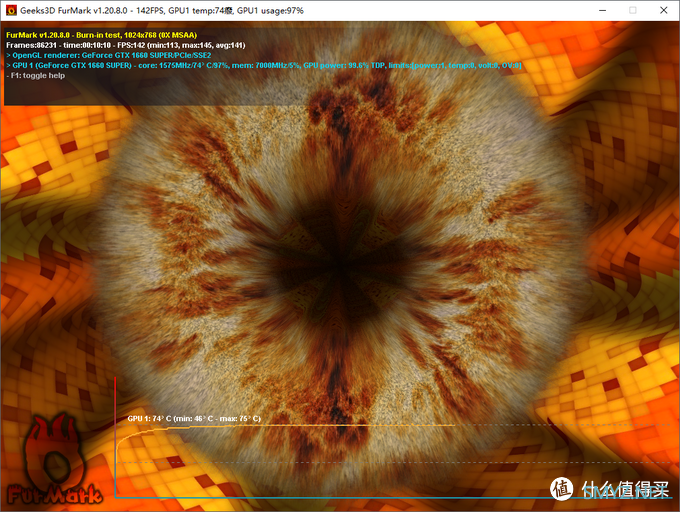Maximize the FurMark window
This screenshot has width=680, height=512.
[633, 10]
